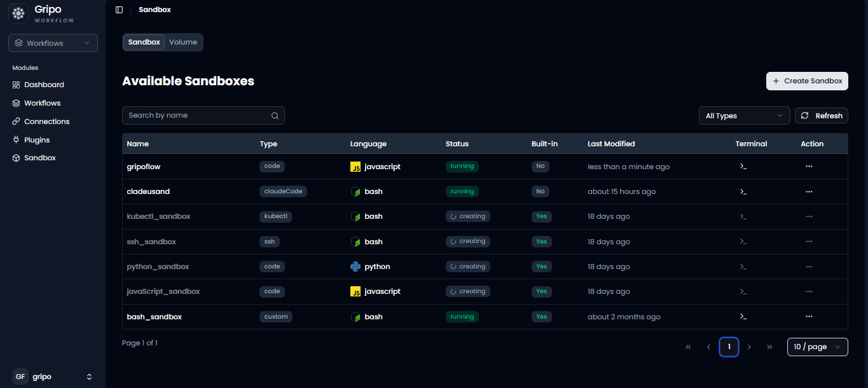Select the Sandbox tab
The height and width of the screenshot is (388, 868).
144,42
